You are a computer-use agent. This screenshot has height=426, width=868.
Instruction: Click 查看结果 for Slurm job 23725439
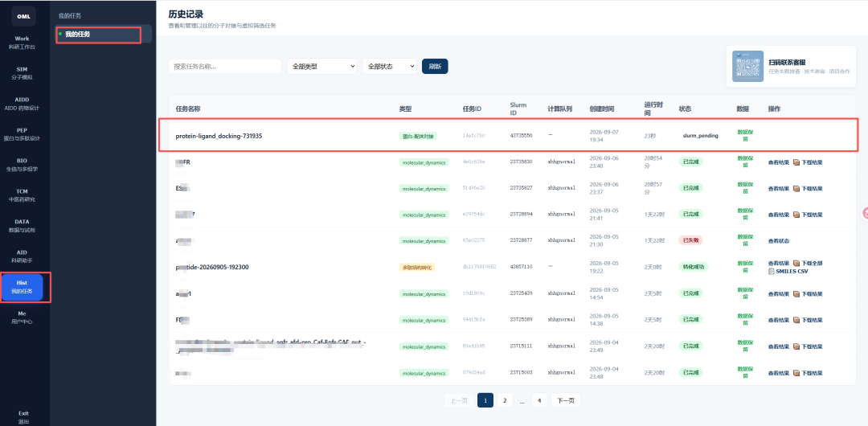pos(778,293)
